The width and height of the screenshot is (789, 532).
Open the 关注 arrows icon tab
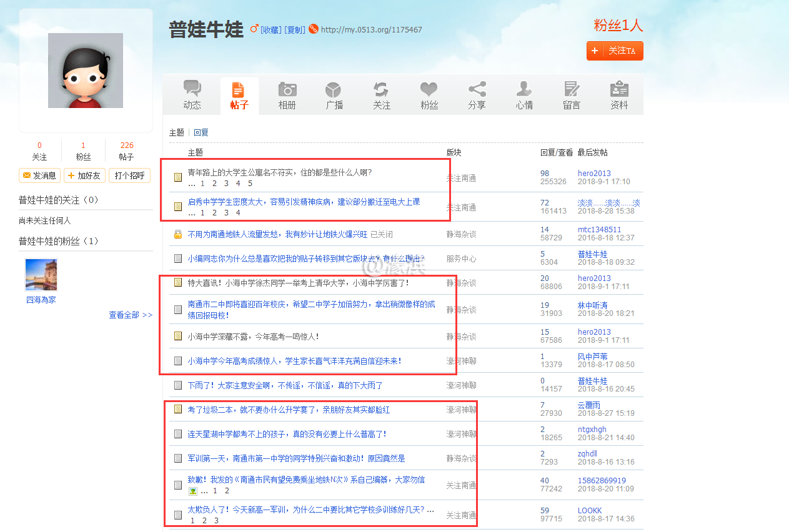382,89
